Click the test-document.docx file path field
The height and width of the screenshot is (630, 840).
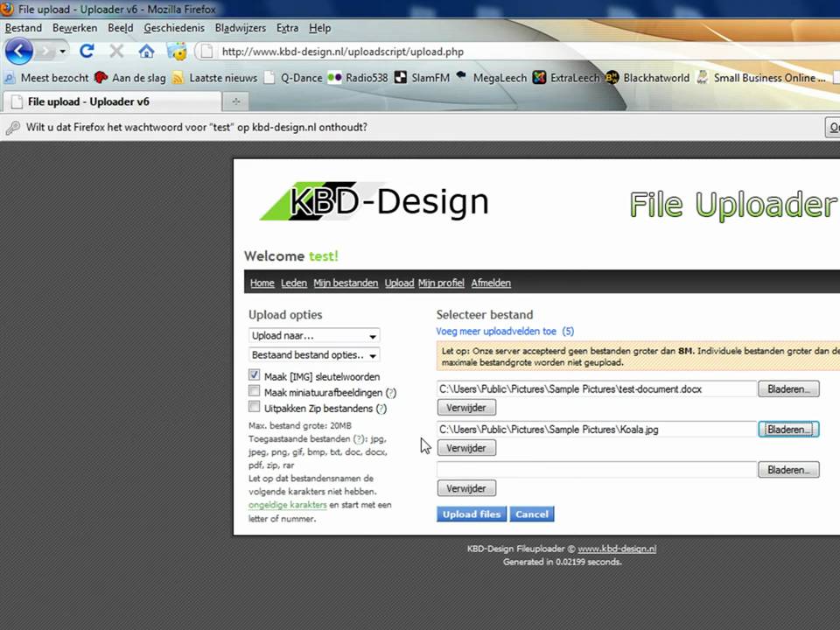[596, 388]
